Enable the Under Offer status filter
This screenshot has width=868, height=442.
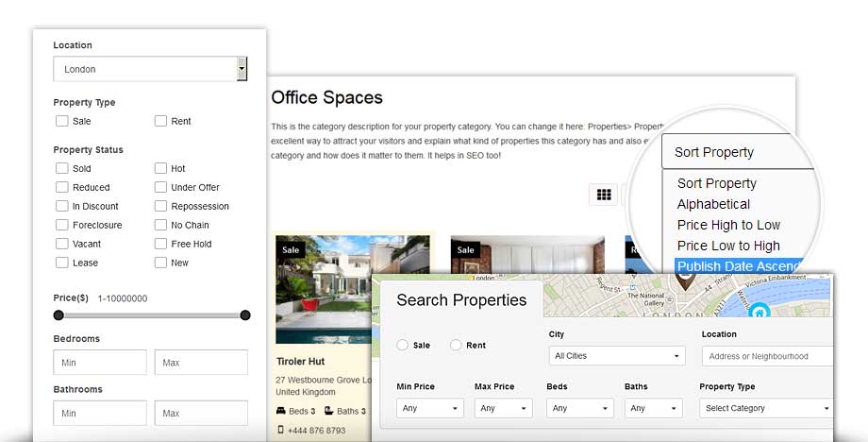(160, 187)
